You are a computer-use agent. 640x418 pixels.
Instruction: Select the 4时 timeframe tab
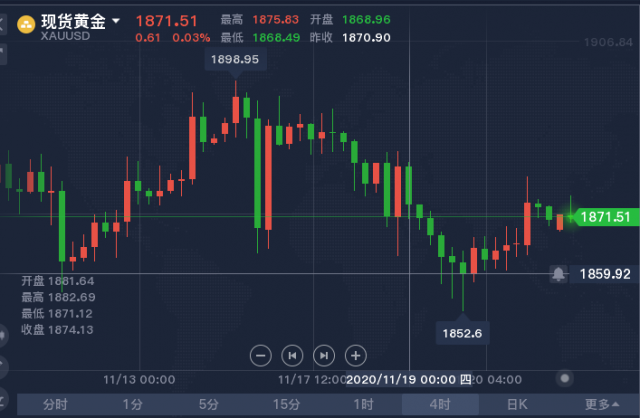(440, 405)
